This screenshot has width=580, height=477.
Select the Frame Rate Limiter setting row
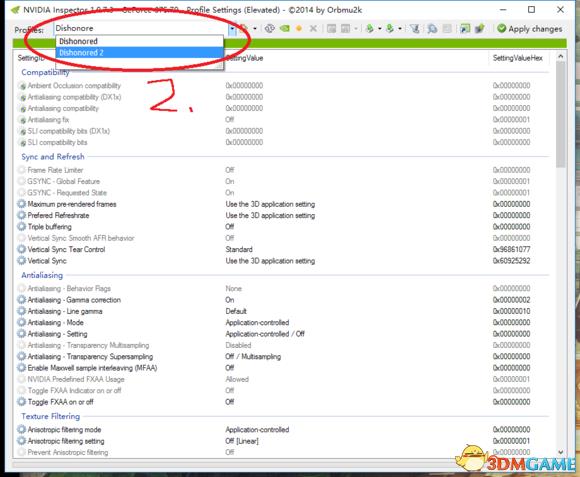point(283,170)
